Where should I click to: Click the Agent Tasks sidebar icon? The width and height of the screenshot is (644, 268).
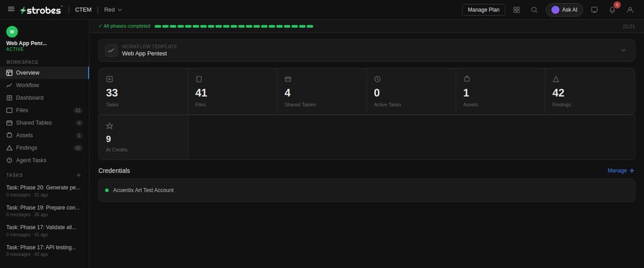pos(9,160)
